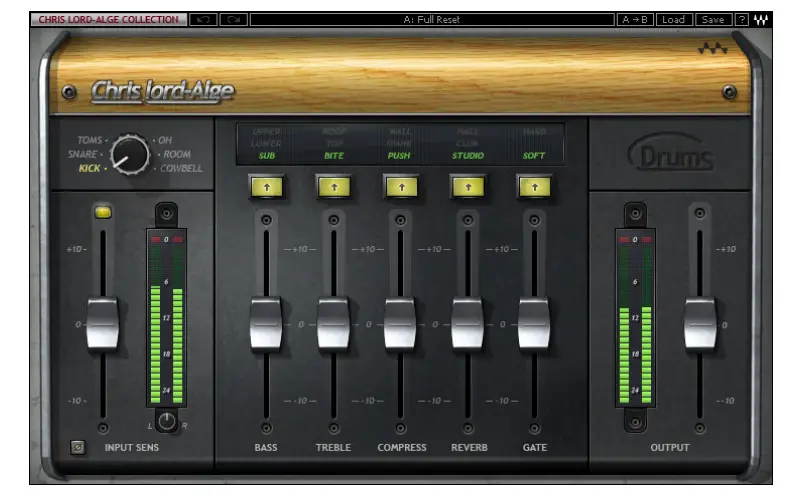Image resolution: width=785 pixels, height=501 pixels.
Task: Click the red clip indicator atop the output meter
Action: tap(635, 239)
